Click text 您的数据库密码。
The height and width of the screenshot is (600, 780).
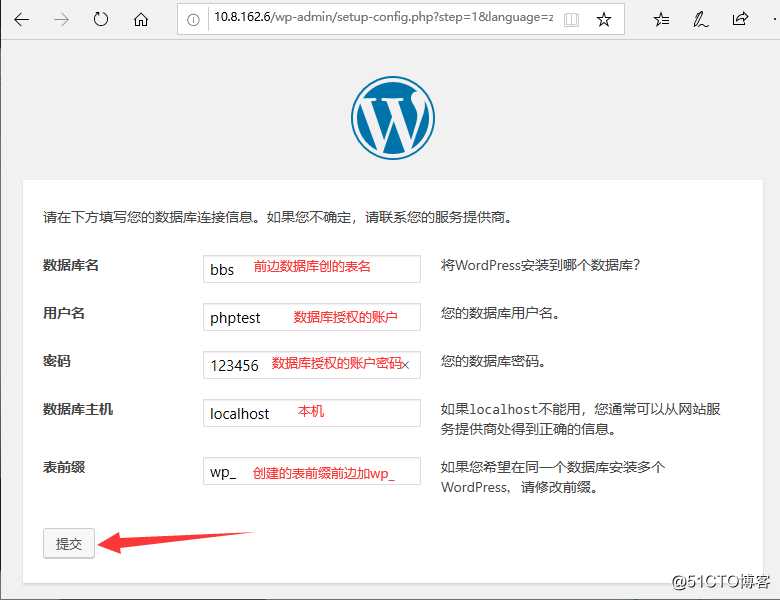493,361
